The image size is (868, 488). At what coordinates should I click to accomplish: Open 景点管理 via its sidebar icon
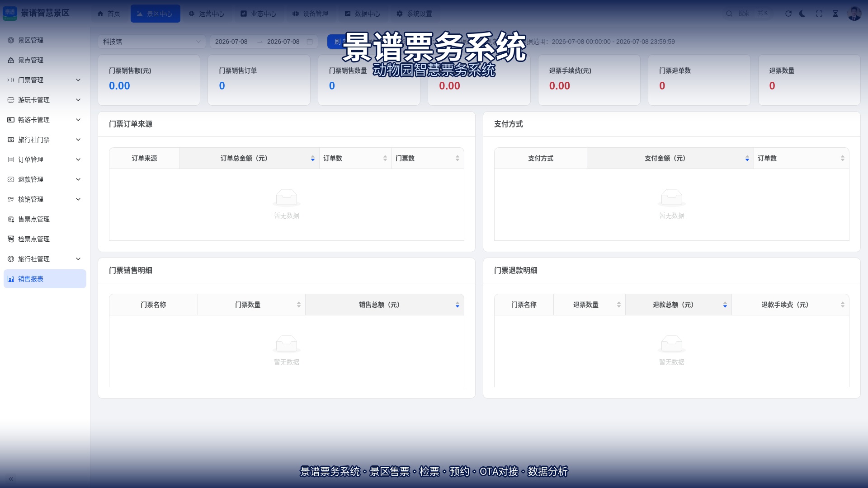(x=11, y=60)
